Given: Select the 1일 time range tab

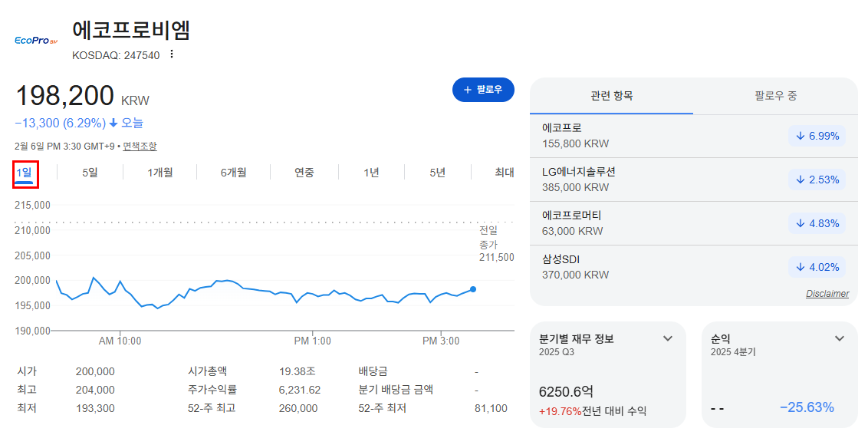Looking at the screenshot, I should 25,173.
